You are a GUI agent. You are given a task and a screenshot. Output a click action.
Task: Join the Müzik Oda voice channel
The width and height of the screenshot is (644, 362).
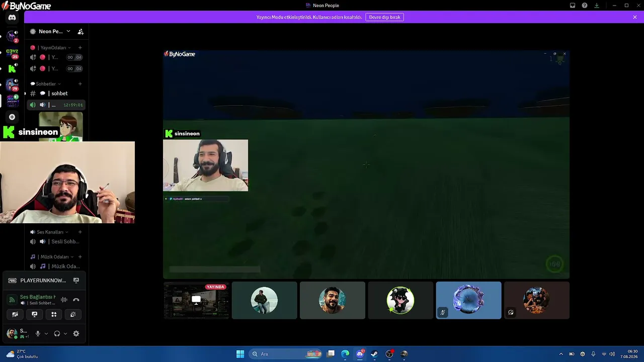coord(55,266)
